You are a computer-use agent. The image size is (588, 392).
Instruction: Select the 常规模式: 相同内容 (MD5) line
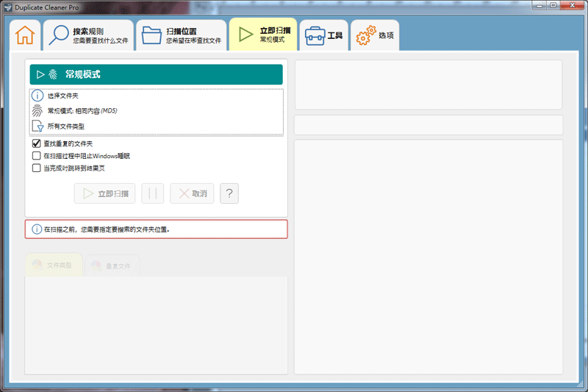(x=82, y=111)
